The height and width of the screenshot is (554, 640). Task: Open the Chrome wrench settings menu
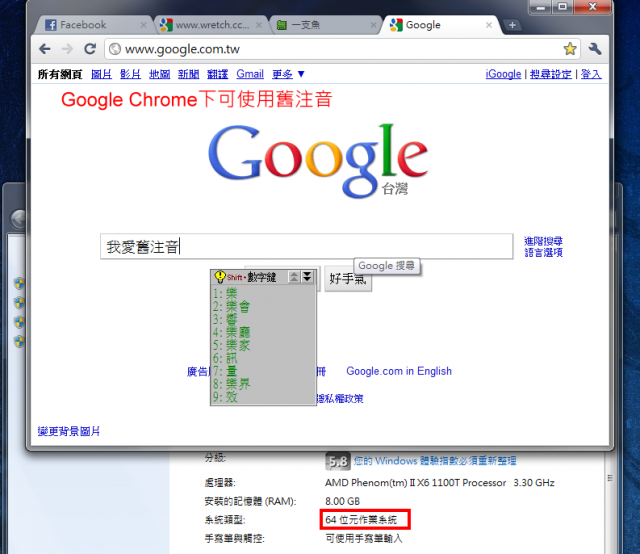pos(595,49)
